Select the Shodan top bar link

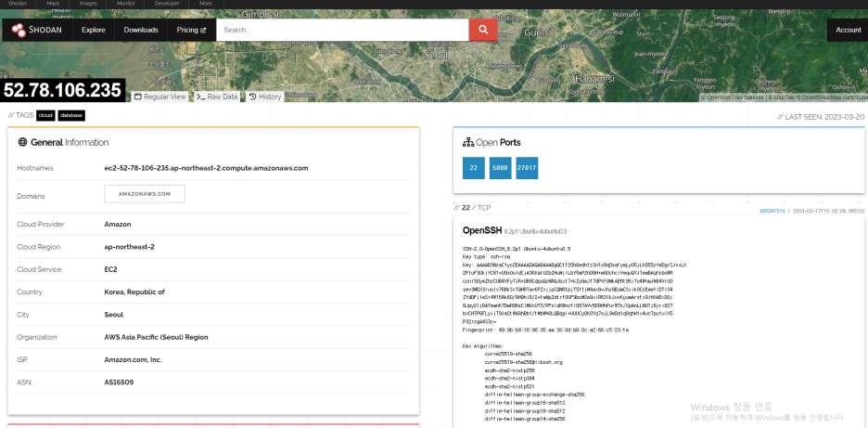click(x=18, y=4)
